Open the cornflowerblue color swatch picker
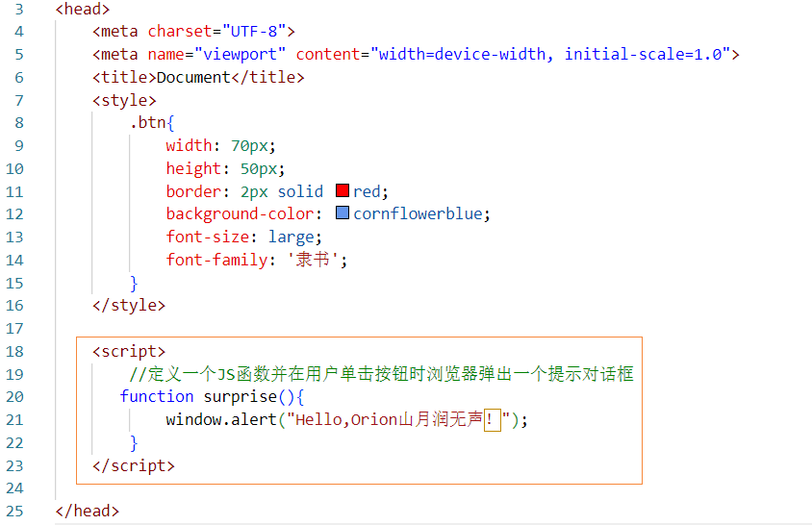Image resolution: width=812 pixels, height=525 pixels. tap(343, 212)
